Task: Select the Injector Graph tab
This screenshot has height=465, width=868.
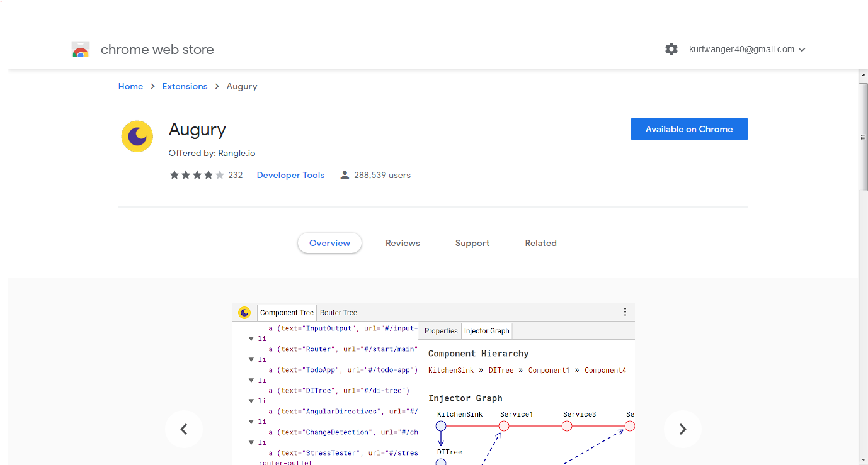Action: click(486, 330)
